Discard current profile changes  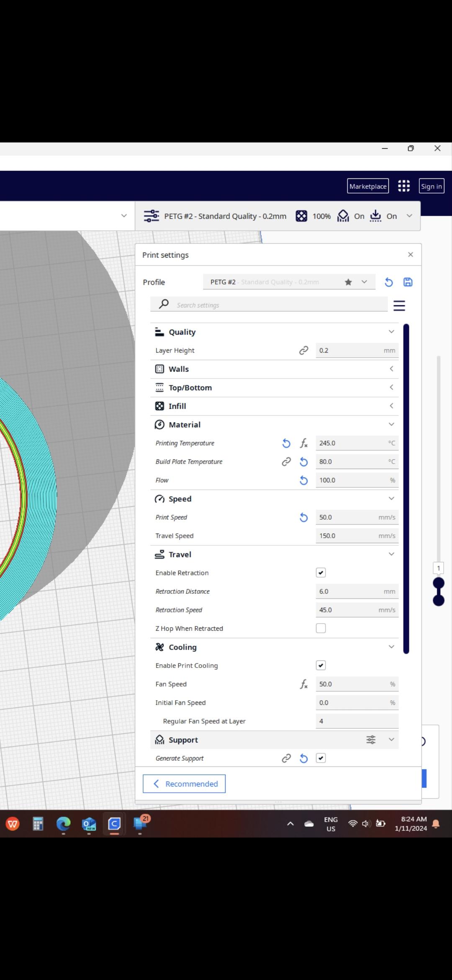389,282
